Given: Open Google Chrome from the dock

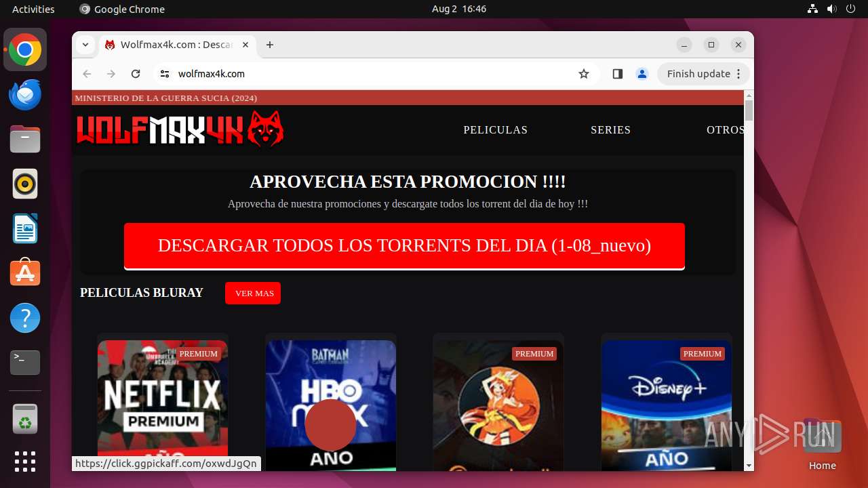Looking at the screenshot, I should click(25, 50).
